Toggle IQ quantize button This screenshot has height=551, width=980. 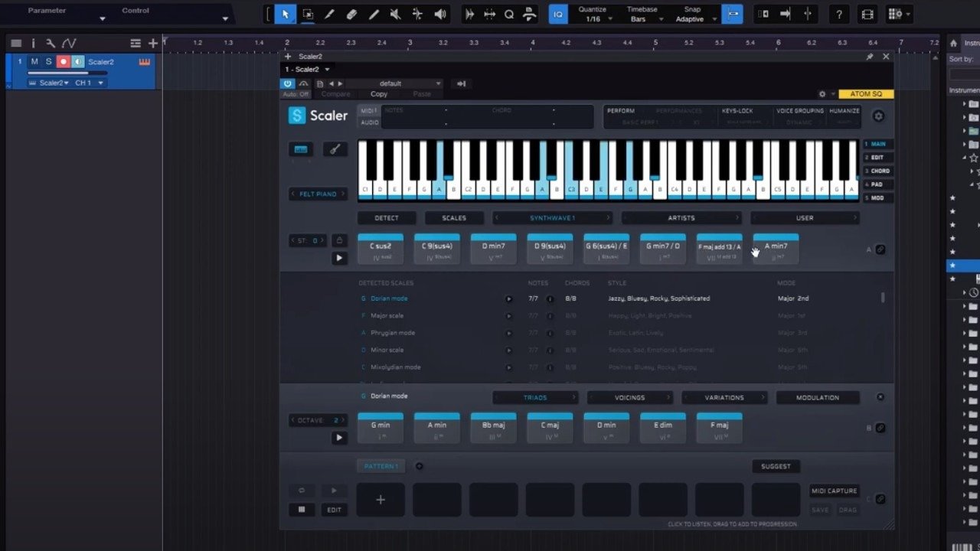click(x=558, y=14)
